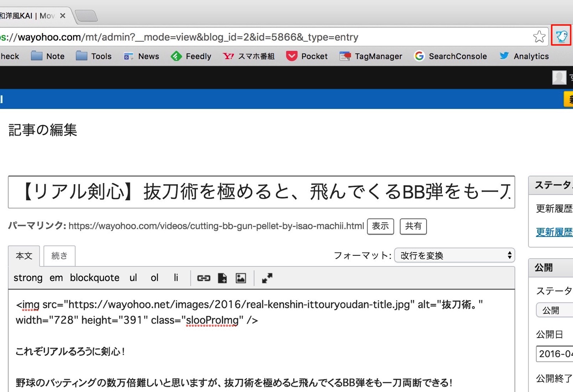Click the bird extension icon in Chrome toolbar
The height and width of the screenshot is (392, 573).
pyautogui.click(x=561, y=37)
